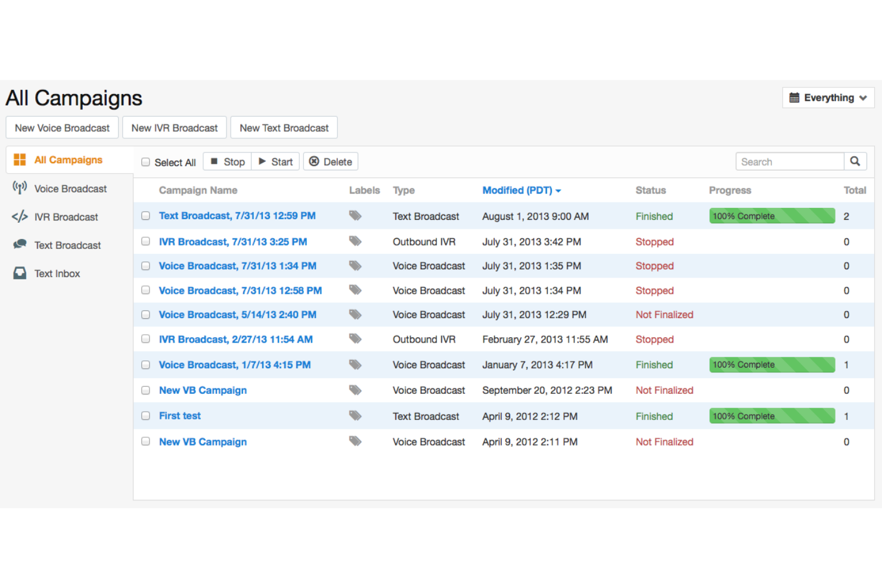
Task: Check the Select All checkbox
Action: 145,162
